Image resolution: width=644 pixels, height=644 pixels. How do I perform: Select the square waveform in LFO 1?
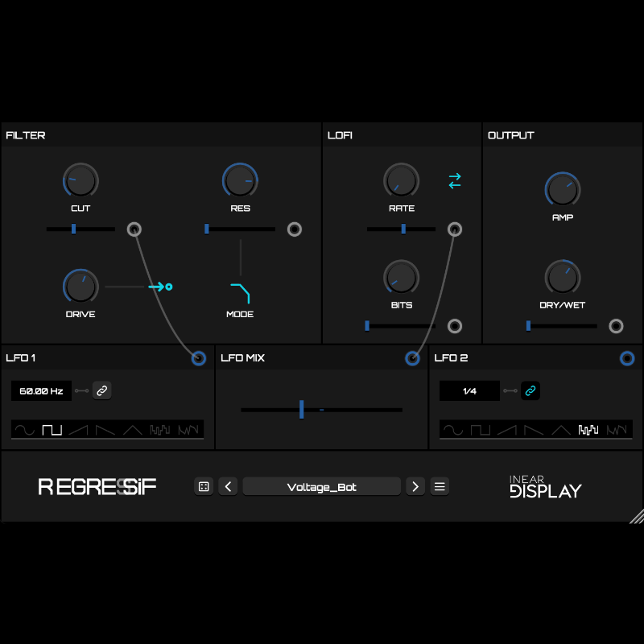[x=52, y=430]
